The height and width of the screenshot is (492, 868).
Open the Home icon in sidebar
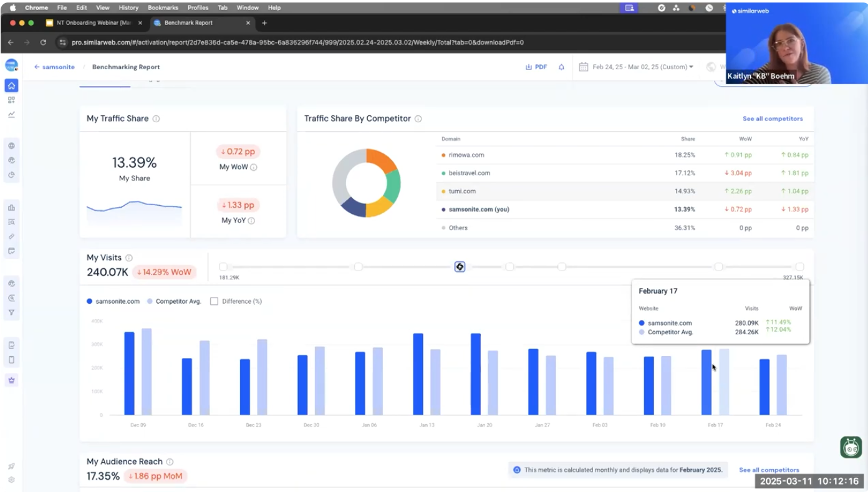pyautogui.click(x=11, y=85)
